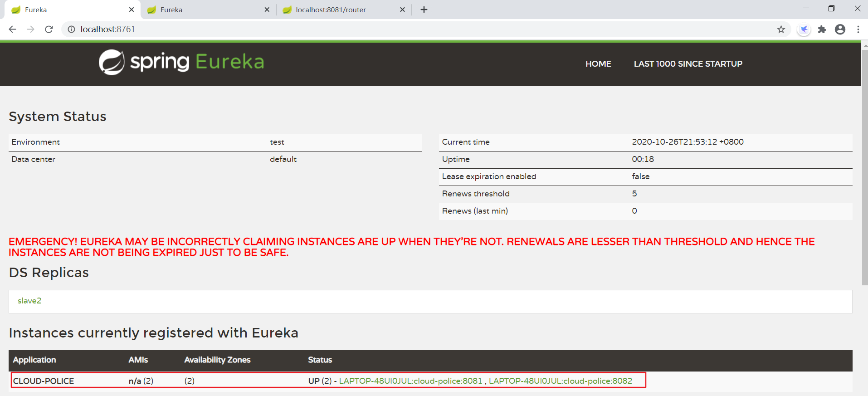Open LAST 1000 SINCE STARTUP page

688,64
